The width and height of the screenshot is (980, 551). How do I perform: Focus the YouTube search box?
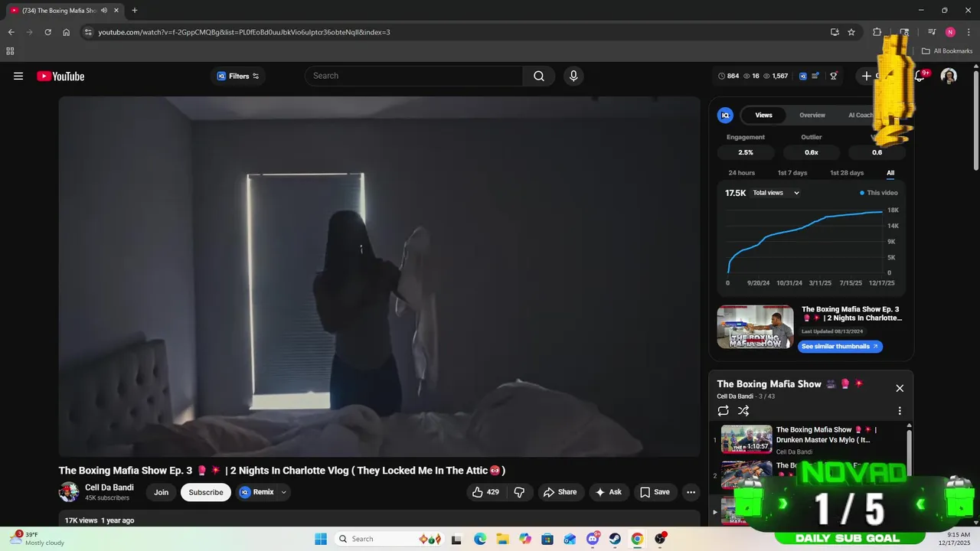pyautogui.click(x=414, y=76)
